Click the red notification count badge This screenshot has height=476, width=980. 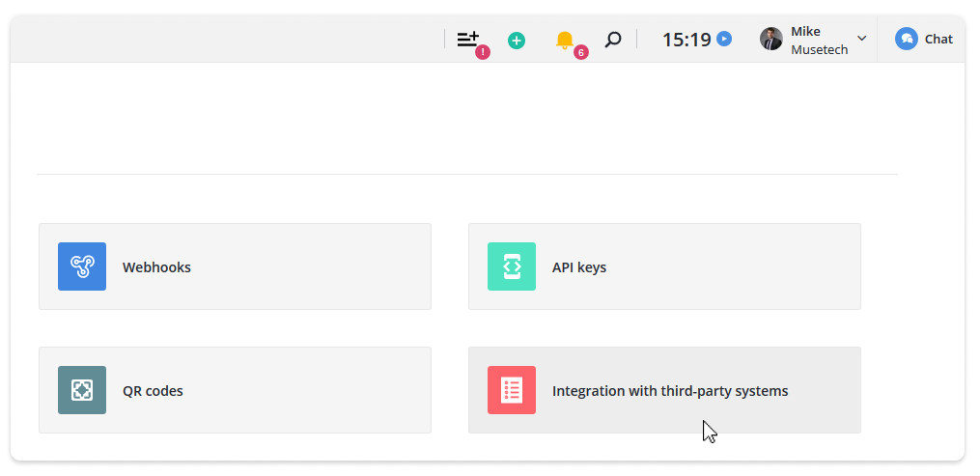click(x=580, y=53)
